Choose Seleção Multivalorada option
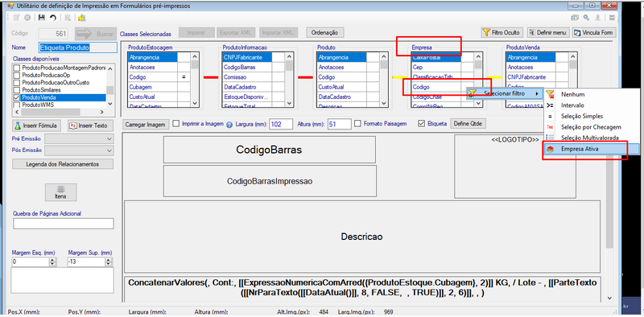Screen dimensions: 644x317 [592, 138]
